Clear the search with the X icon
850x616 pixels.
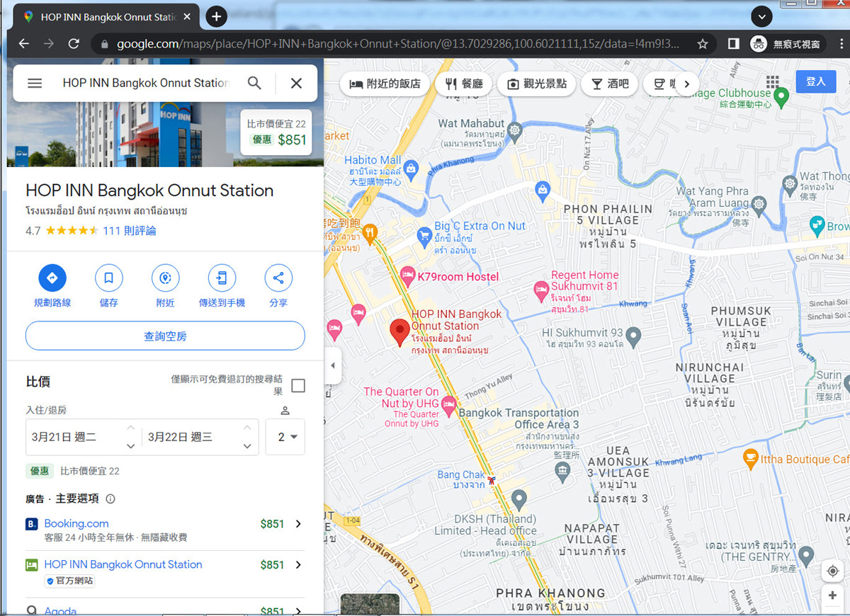[296, 83]
